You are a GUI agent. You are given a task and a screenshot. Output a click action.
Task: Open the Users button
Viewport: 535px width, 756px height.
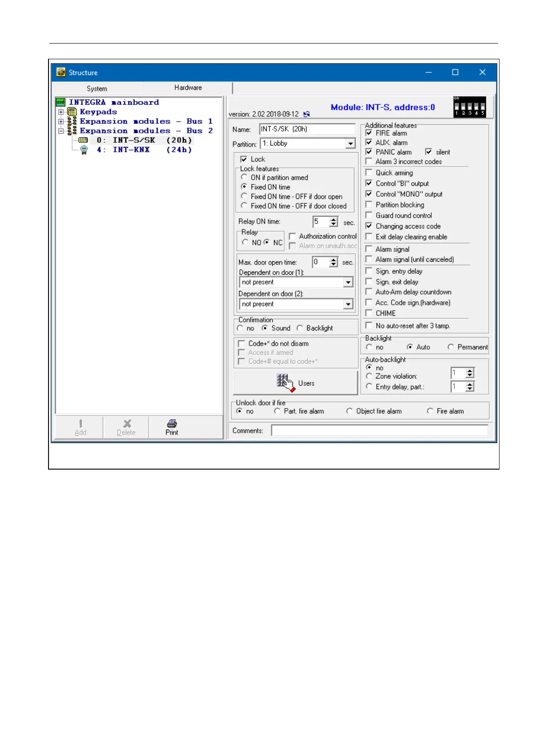[295, 383]
